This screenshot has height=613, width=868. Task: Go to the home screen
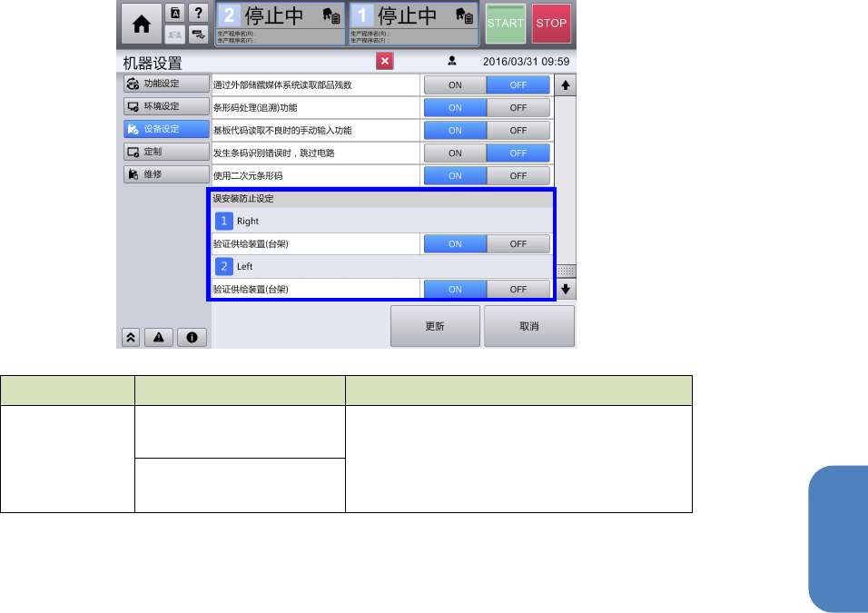tap(141, 24)
